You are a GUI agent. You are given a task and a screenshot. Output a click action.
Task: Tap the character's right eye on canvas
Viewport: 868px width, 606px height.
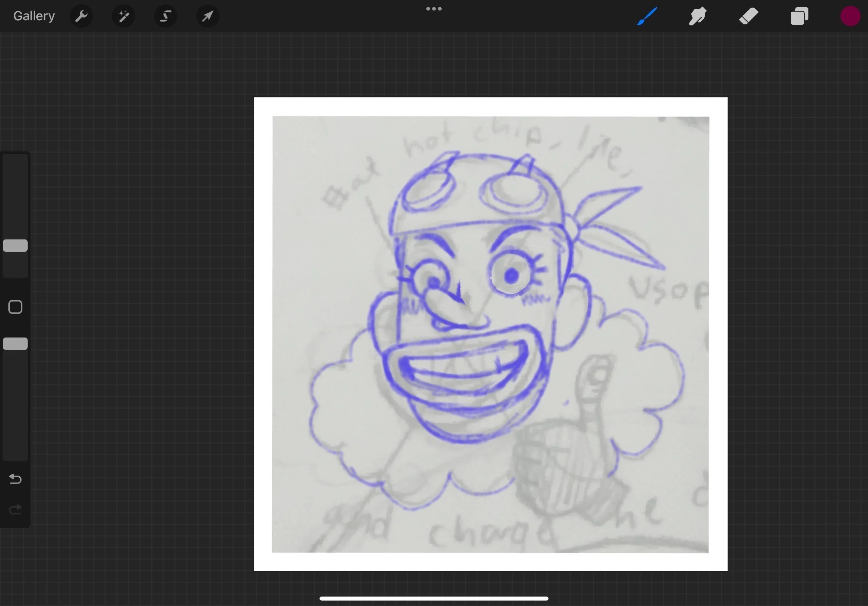pyautogui.click(x=511, y=276)
